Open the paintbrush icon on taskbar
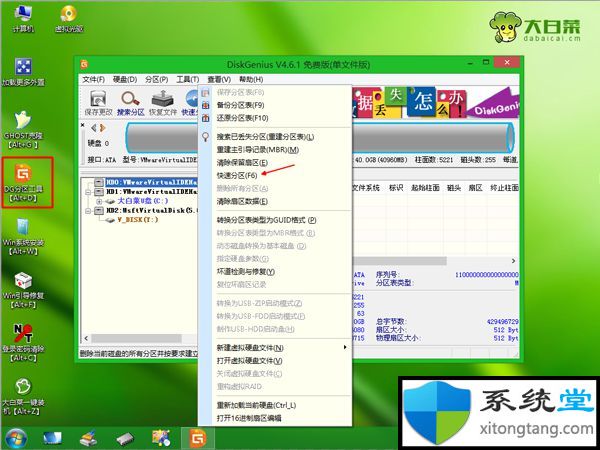Viewport: 600px width, 450px height. point(88,439)
